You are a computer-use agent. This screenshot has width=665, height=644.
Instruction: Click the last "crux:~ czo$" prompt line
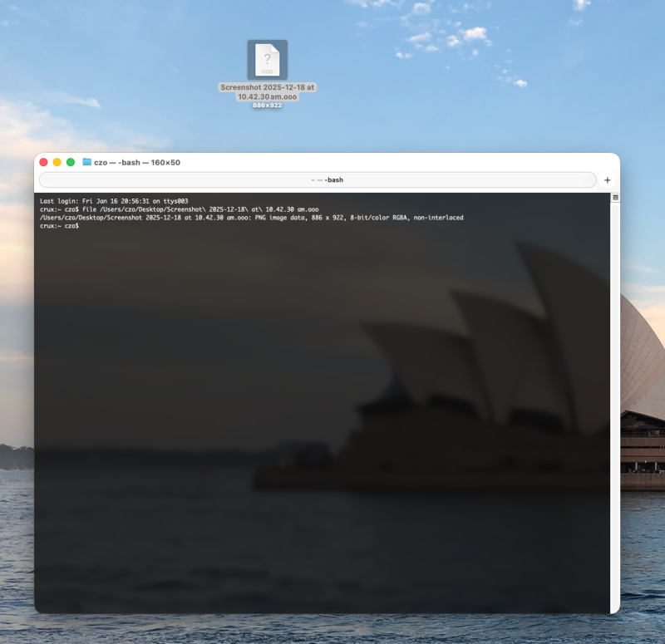tap(59, 226)
